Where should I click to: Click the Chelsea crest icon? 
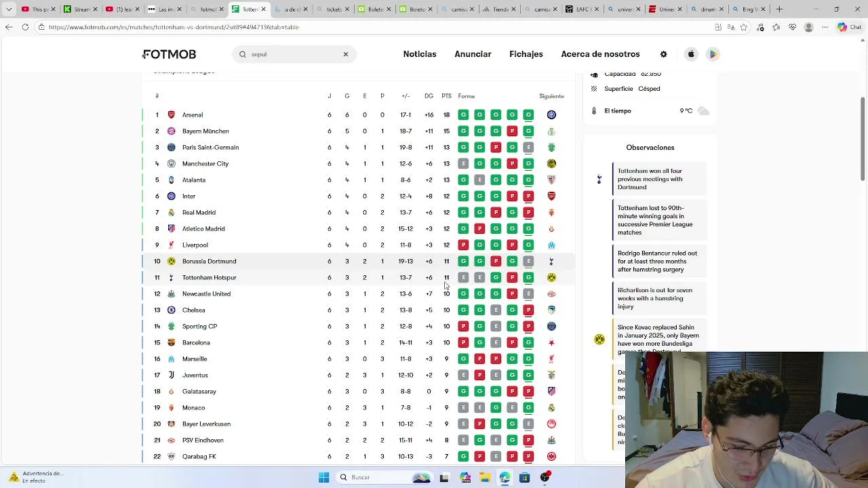pyautogui.click(x=171, y=310)
